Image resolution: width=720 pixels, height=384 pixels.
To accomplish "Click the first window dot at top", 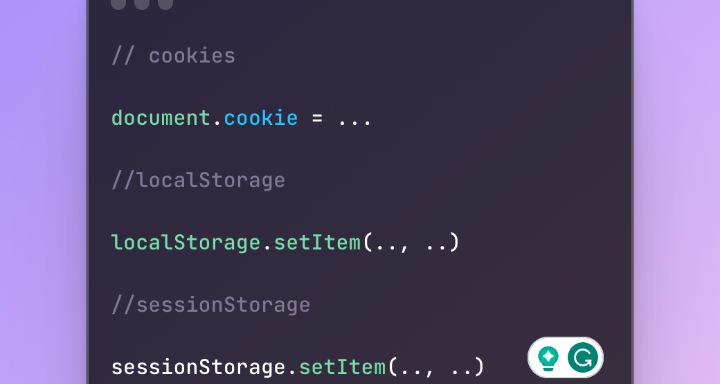I will (x=118, y=3).
